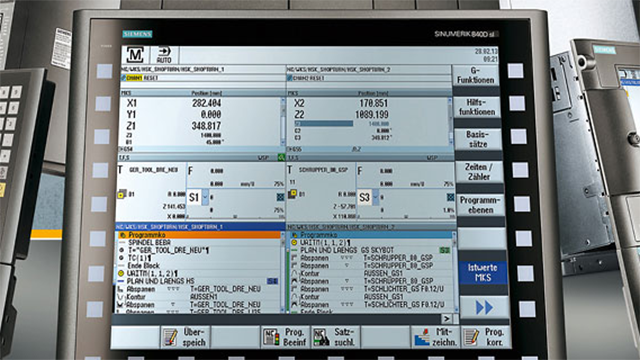Open the Überspeich softkey with pencil icon
Image resolution: width=640 pixels, height=360 pixels.
(185, 337)
